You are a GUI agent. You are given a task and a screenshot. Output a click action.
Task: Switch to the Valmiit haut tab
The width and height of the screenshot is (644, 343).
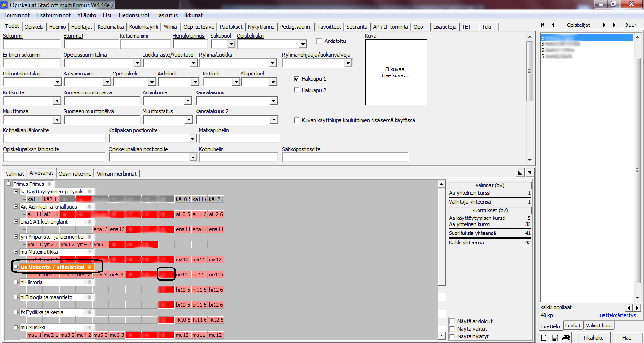coord(599,326)
